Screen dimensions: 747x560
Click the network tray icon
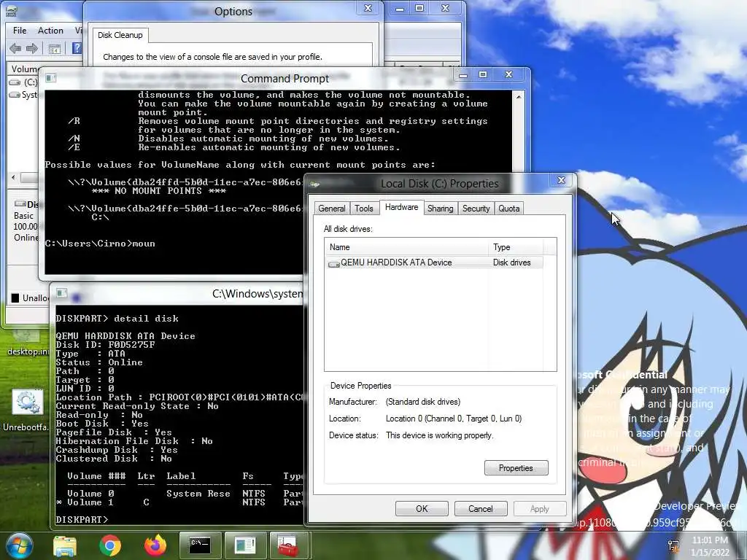[x=673, y=545]
